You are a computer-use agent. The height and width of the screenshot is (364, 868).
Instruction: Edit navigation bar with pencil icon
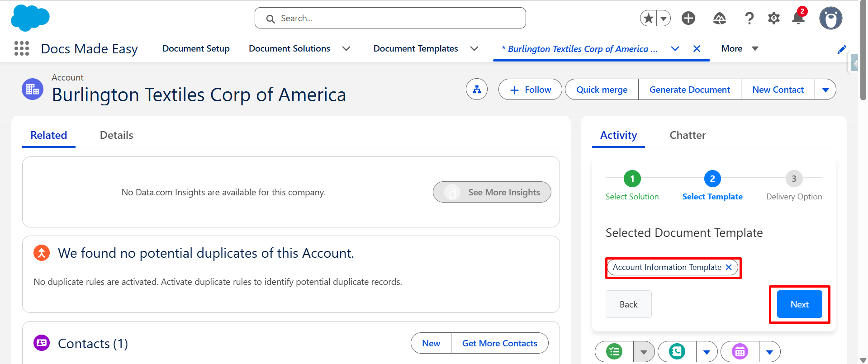click(x=842, y=49)
